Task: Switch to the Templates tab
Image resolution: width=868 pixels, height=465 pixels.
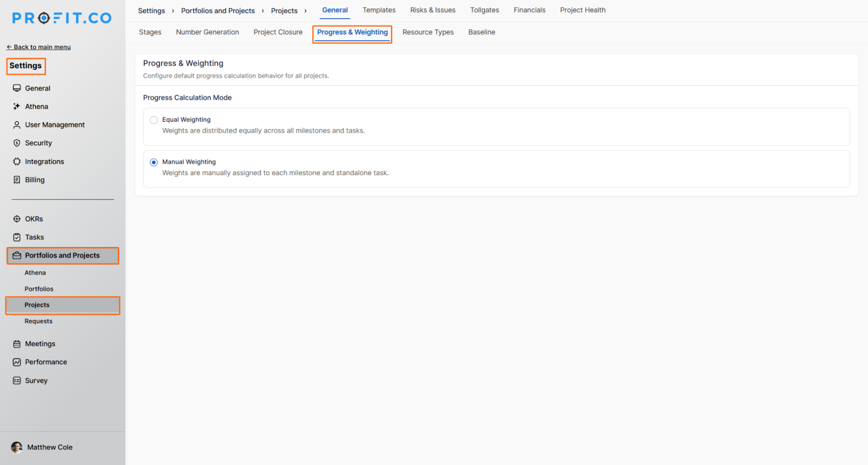Action: point(379,10)
